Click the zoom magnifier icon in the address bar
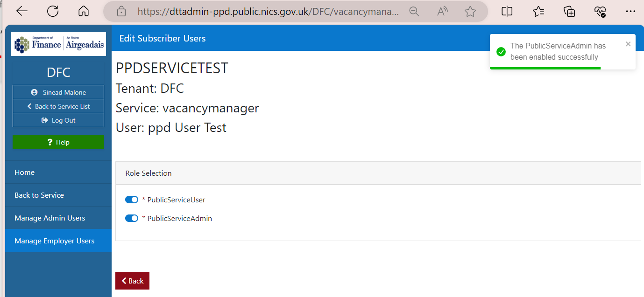The image size is (644, 297). click(414, 11)
